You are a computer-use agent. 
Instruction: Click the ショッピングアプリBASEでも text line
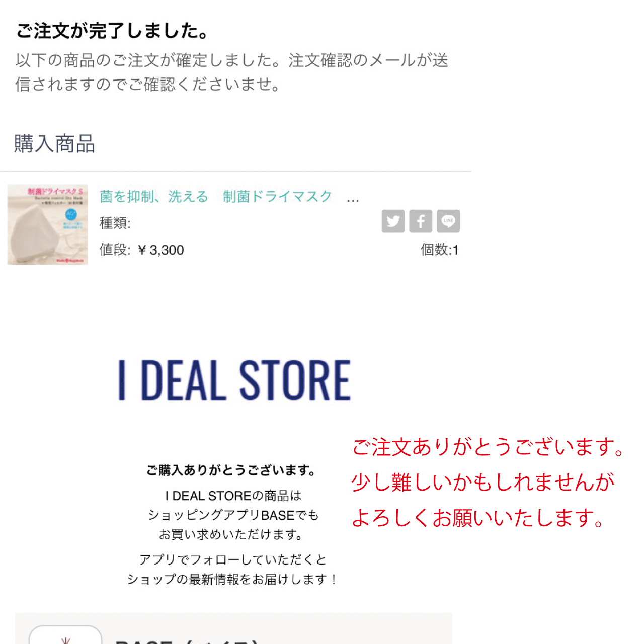click(x=233, y=515)
